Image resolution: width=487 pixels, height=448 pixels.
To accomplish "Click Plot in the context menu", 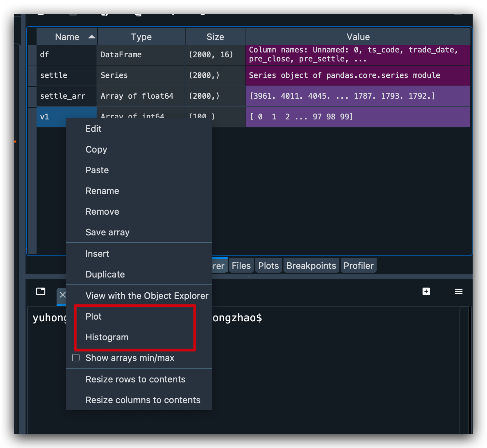I will (139, 316).
